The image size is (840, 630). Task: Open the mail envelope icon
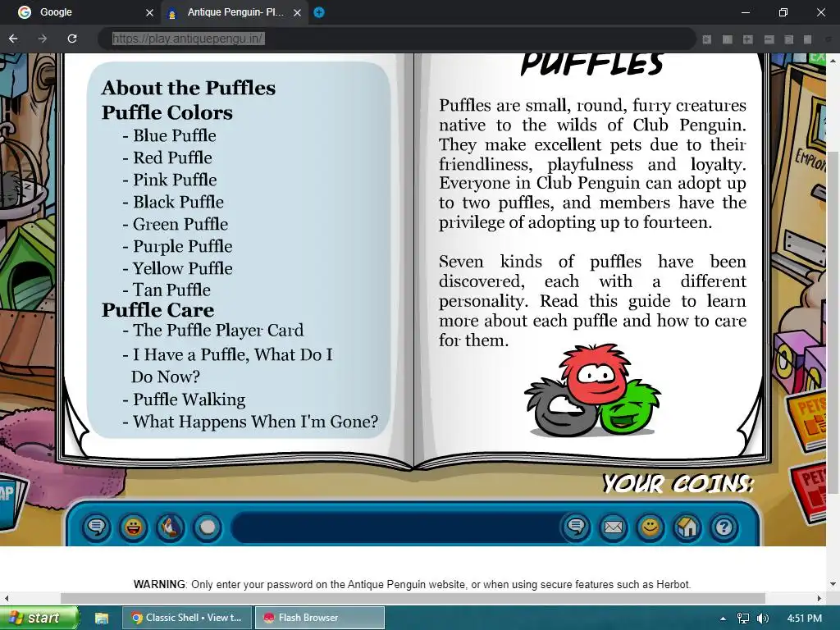tap(614, 527)
